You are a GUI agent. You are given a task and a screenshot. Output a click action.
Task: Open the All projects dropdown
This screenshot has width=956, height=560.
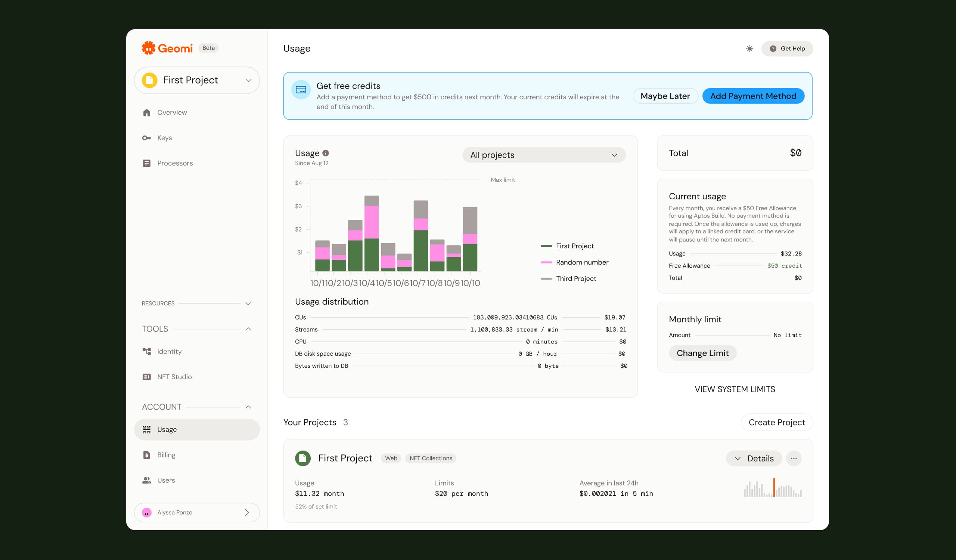pos(544,155)
